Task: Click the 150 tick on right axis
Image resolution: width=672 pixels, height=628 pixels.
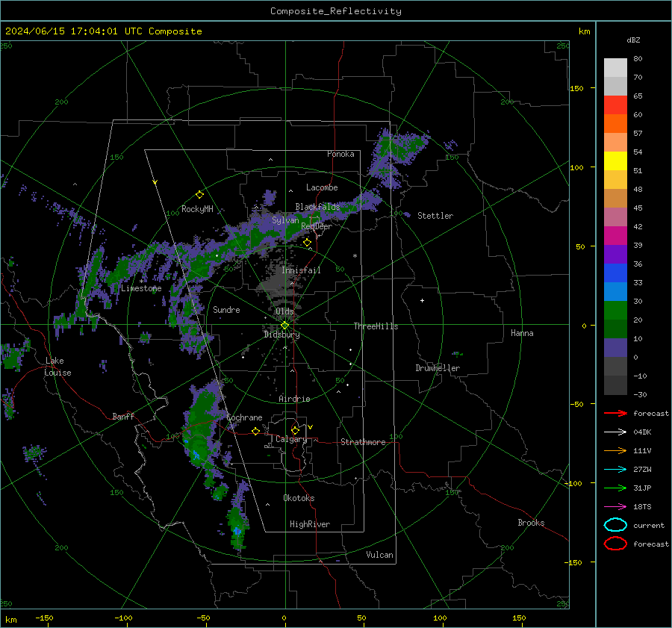Action: pos(577,88)
